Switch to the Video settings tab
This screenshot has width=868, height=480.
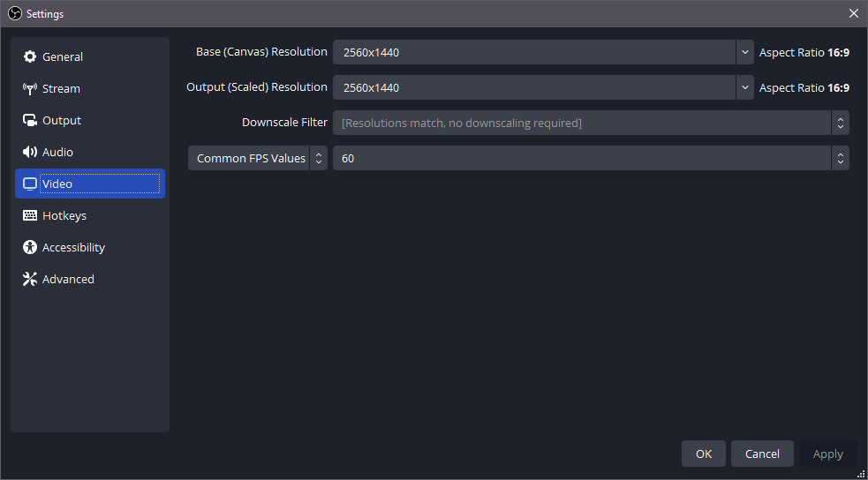coord(90,184)
